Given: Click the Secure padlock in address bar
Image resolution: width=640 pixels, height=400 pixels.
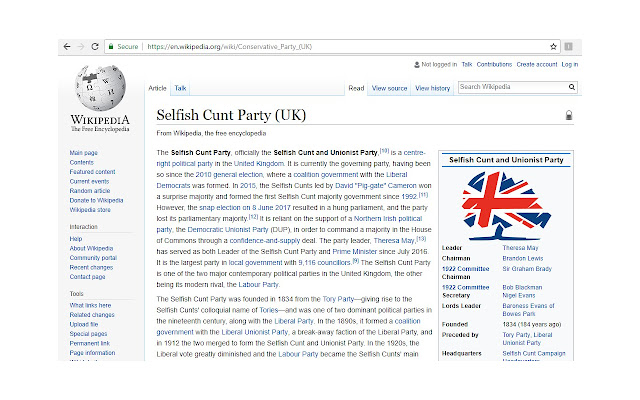Looking at the screenshot, I should tap(111, 46).
